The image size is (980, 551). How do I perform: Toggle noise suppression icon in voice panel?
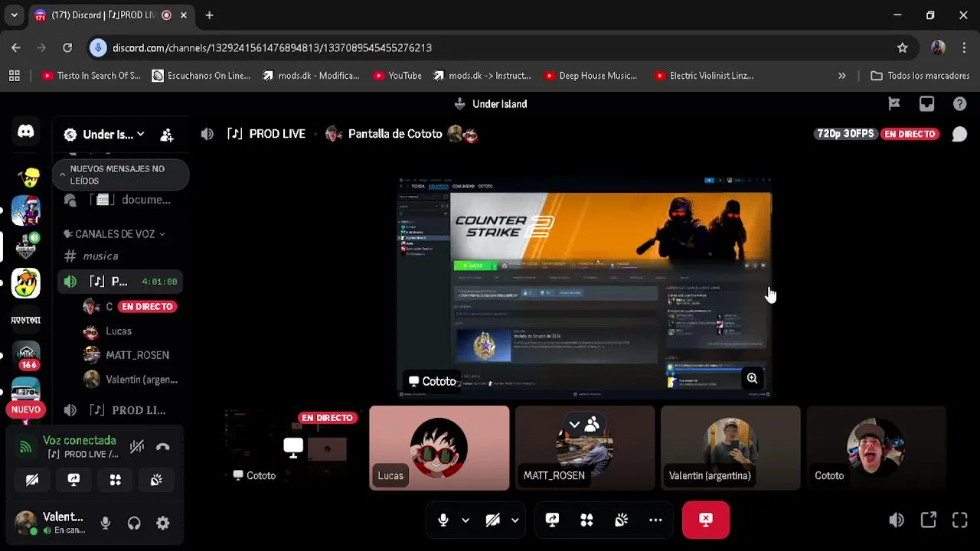[x=137, y=447]
